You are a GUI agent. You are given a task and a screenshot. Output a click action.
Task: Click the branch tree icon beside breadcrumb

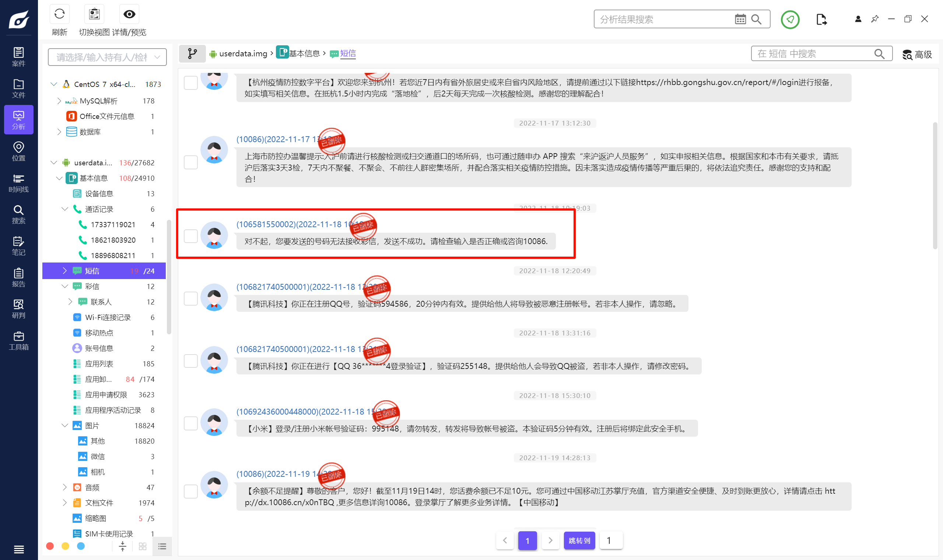pyautogui.click(x=192, y=54)
